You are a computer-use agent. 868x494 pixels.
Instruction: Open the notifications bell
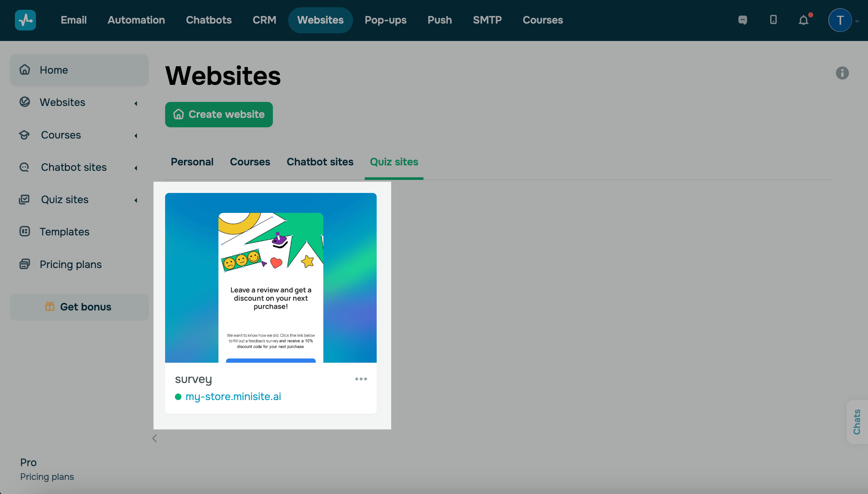click(x=804, y=20)
